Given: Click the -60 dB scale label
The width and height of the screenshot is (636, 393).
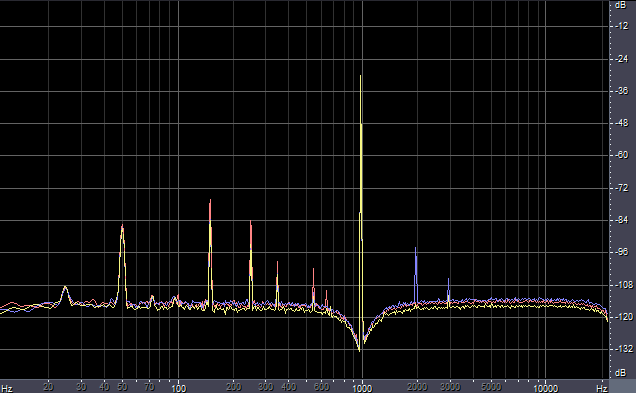Looking at the screenshot, I should click(x=621, y=155).
